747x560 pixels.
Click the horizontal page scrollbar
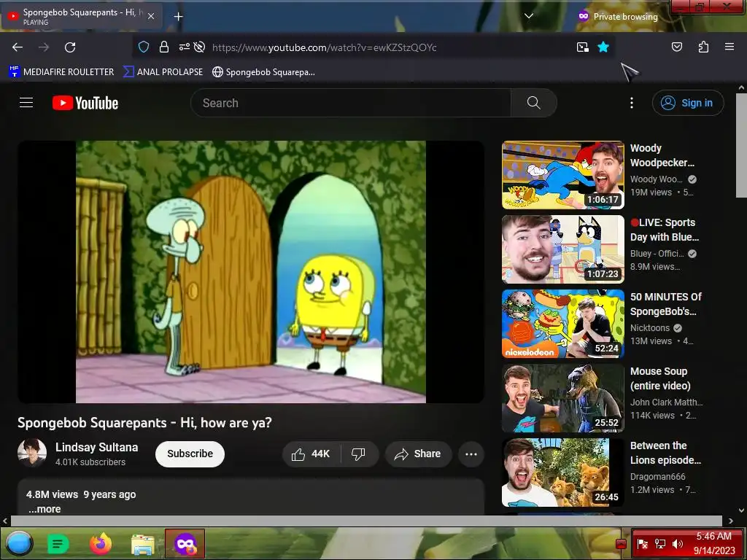click(x=366, y=521)
